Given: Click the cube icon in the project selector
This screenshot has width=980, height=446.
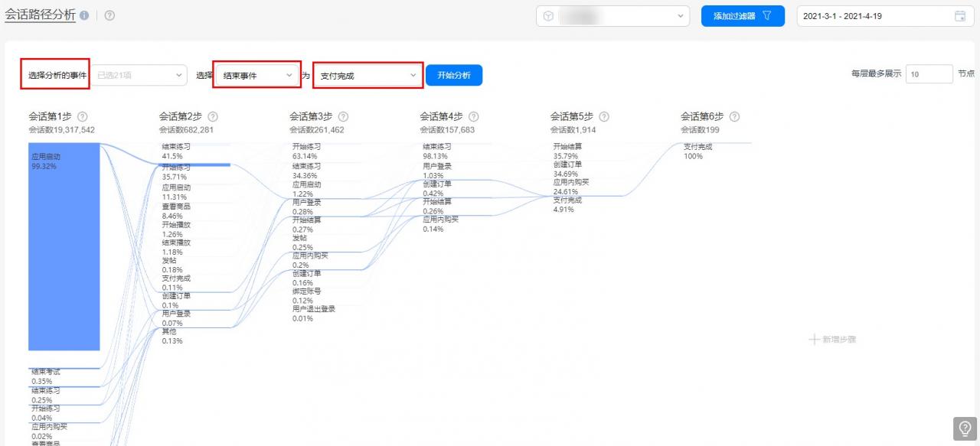Looking at the screenshot, I should [x=547, y=16].
